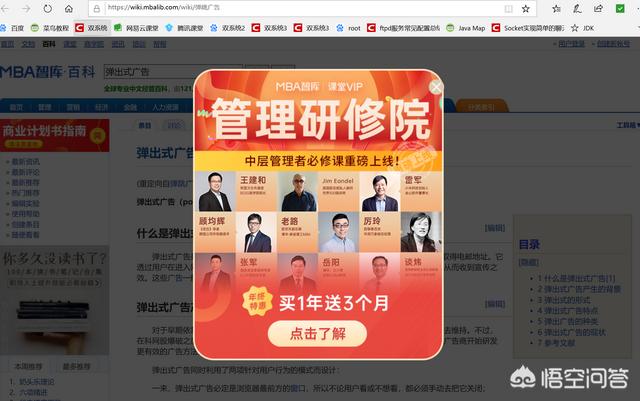The image size is (640, 401).
Task: Click the address bar URL field
Action: pyautogui.click(x=302, y=8)
